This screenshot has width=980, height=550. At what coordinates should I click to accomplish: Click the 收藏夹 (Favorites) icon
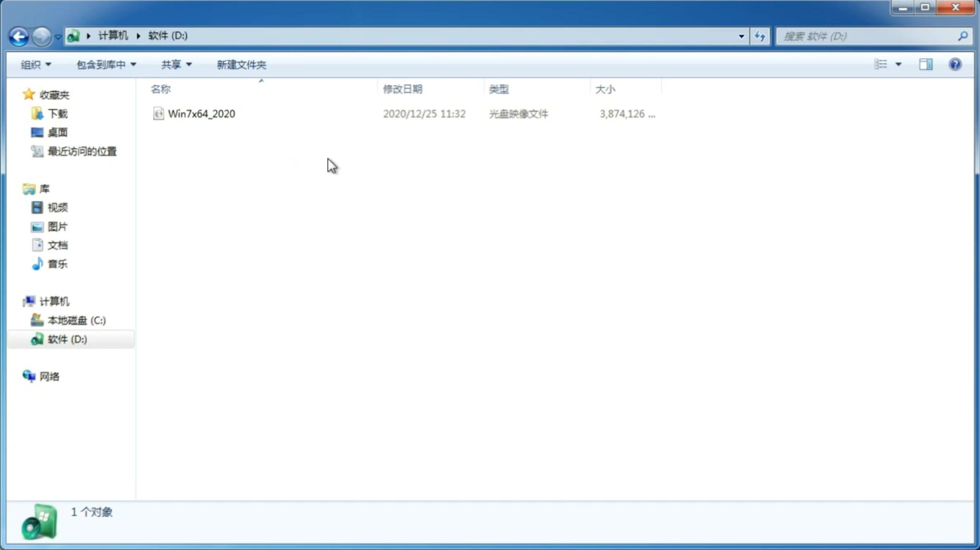29,94
